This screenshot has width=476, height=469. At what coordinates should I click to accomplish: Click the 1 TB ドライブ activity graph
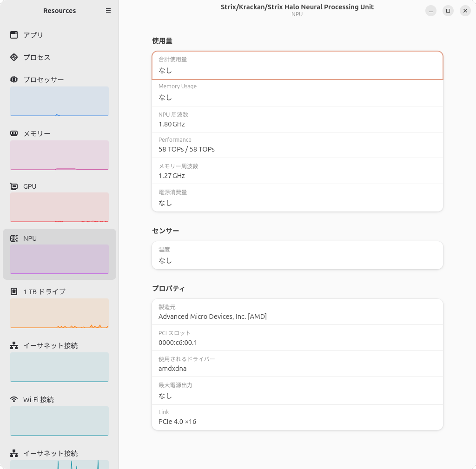[x=59, y=313]
